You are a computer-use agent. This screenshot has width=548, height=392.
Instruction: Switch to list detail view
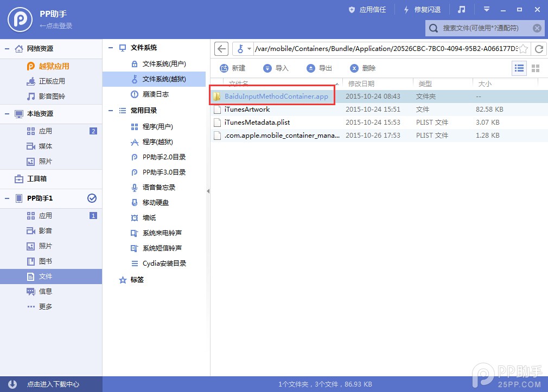(x=520, y=68)
